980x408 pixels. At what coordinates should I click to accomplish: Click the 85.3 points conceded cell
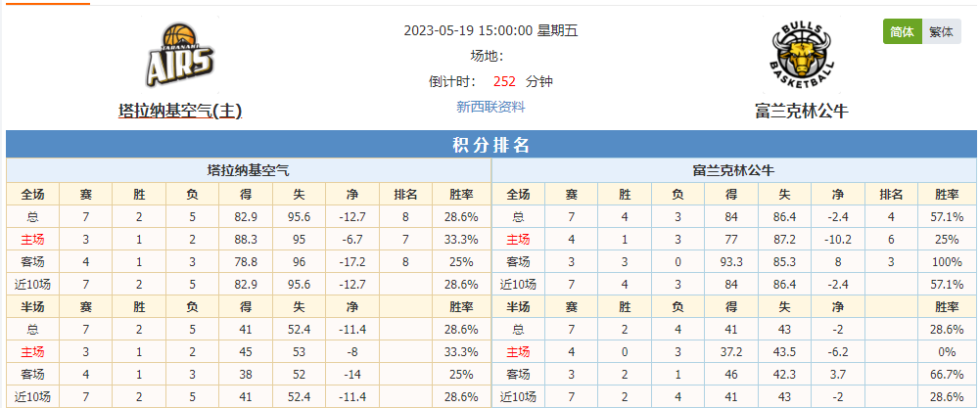tap(784, 262)
